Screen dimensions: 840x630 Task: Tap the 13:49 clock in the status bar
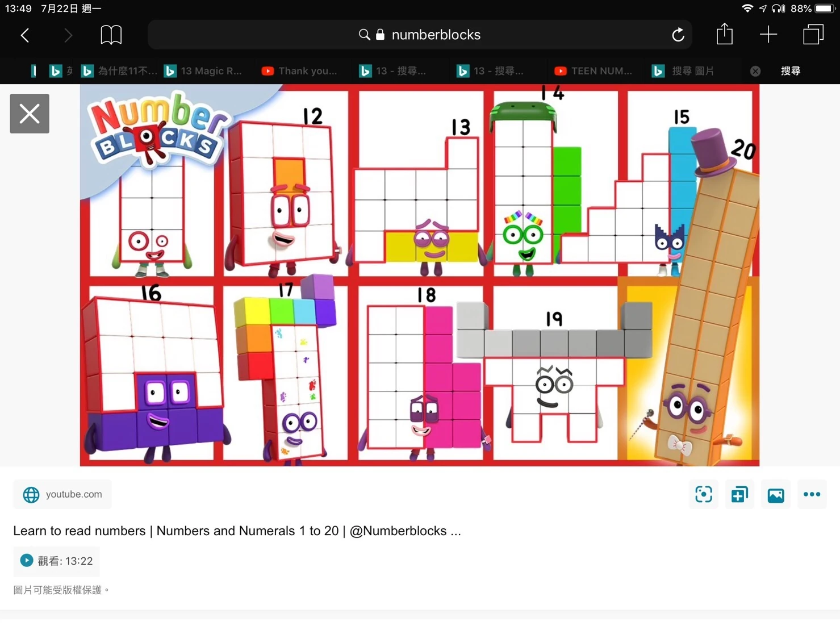click(x=18, y=9)
